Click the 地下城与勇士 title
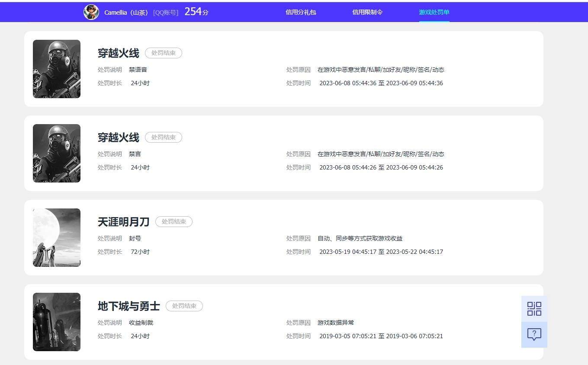 click(x=129, y=306)
